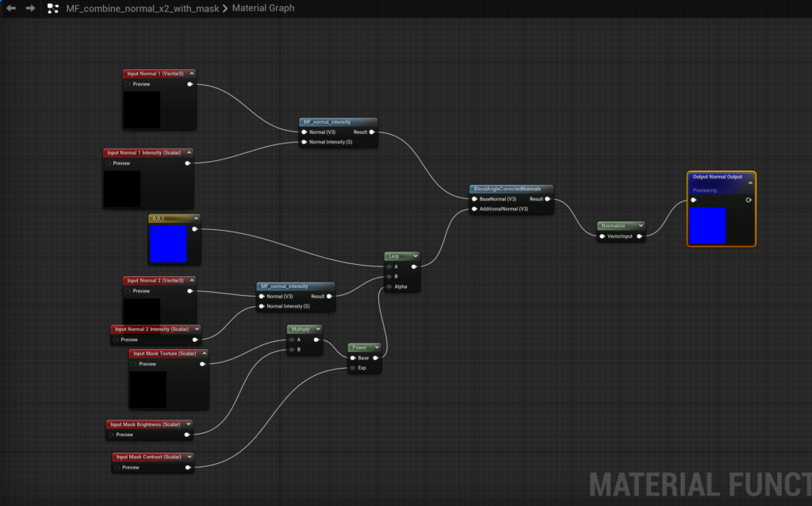
Task: Go forward with the right arrow icon
Action: [x=31, y=8]
